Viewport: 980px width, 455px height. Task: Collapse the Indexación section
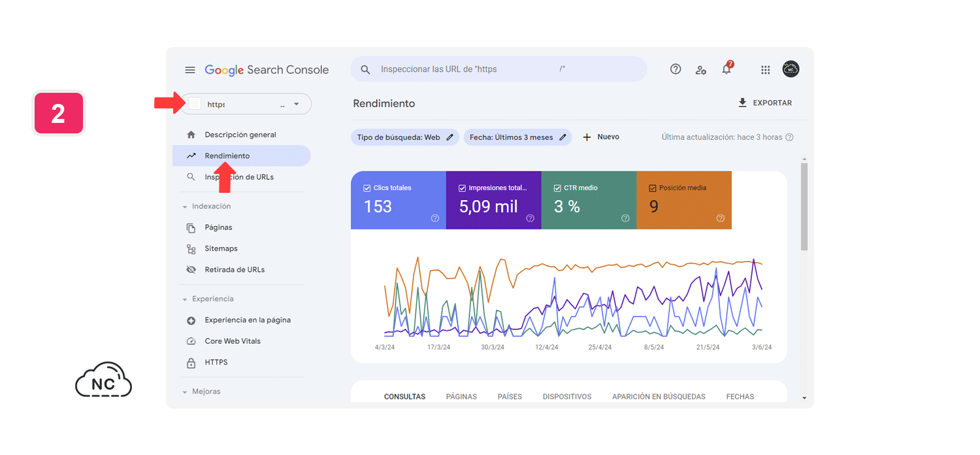185,207
